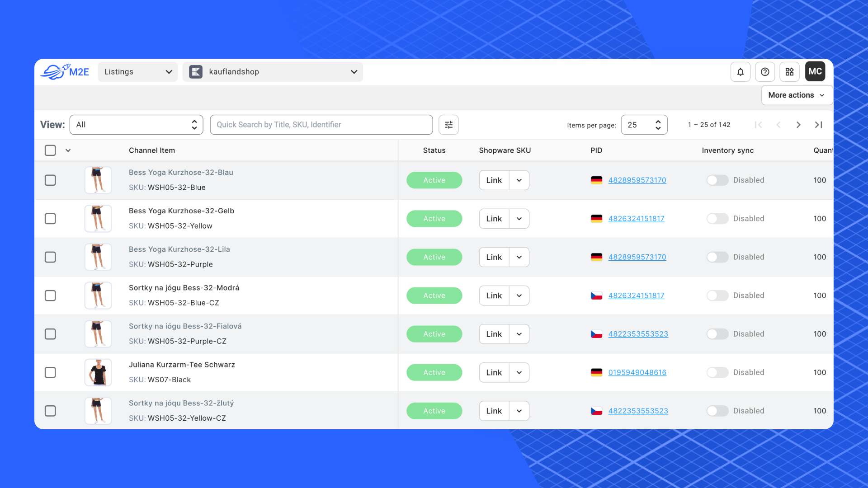Open the View All filter dropdown

136,124
